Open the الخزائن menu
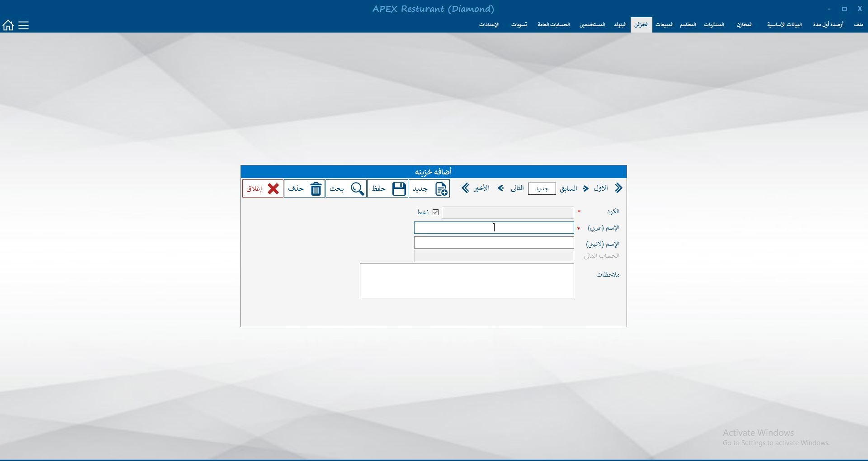Viewport: 868px width, 461px height. pos(641,24)
